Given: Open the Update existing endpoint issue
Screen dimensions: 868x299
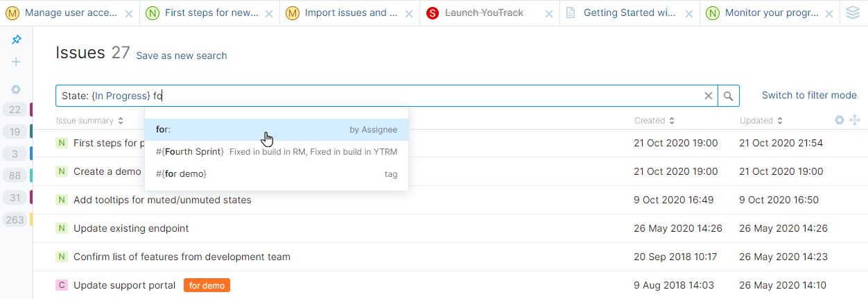Looking at the screenshot, I should (x=131, y=228).
